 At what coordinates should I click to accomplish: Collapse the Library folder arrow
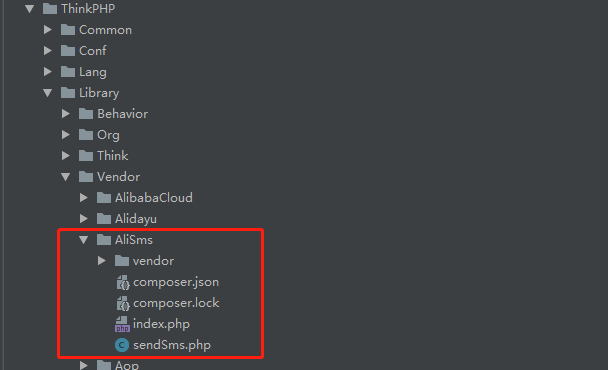[48, 93]
